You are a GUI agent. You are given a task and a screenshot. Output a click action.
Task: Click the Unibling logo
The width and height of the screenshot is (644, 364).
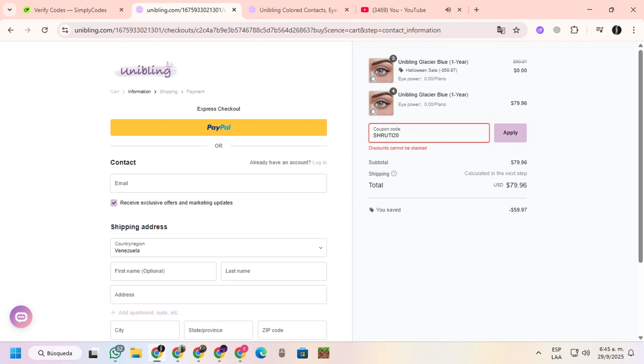pos(146,70)
